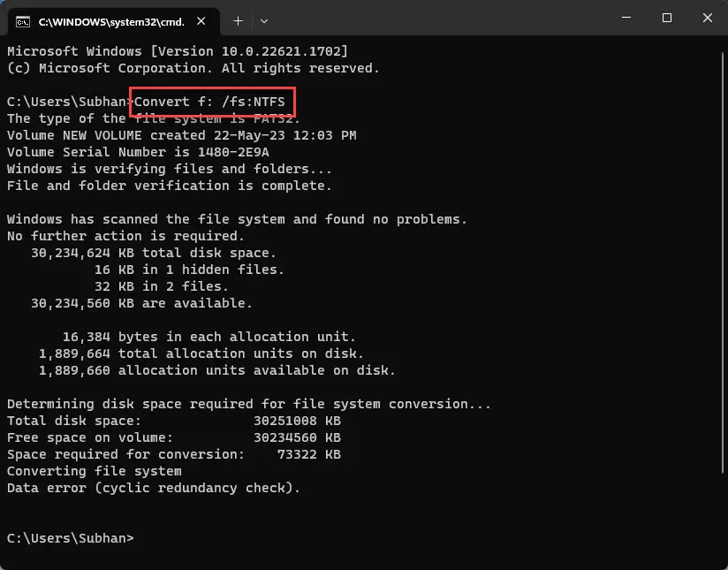Click '32 KB in 2 files.'
Image resolution: width=728 pixels, height=570 pixels.
(x=161, y=286)
